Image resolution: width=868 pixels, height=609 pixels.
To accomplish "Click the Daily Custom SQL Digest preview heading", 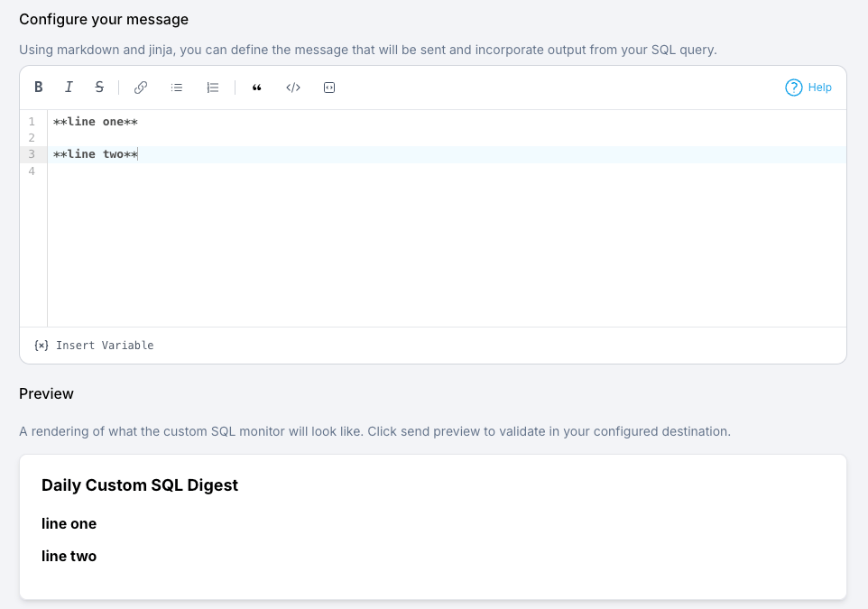I will [x=140, y=485].
